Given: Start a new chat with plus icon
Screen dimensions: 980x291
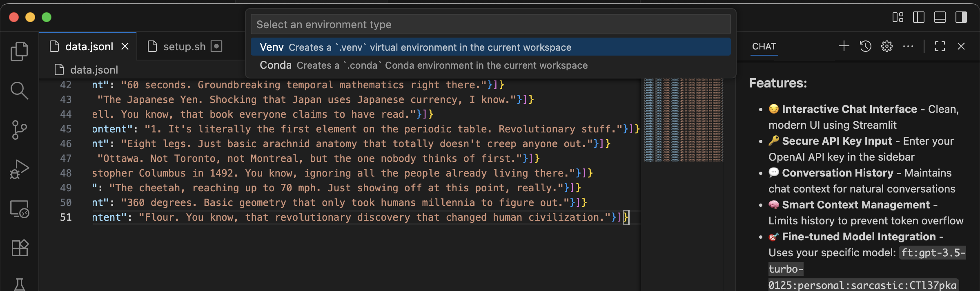Looking at the screenshot, I should (844, 46).
